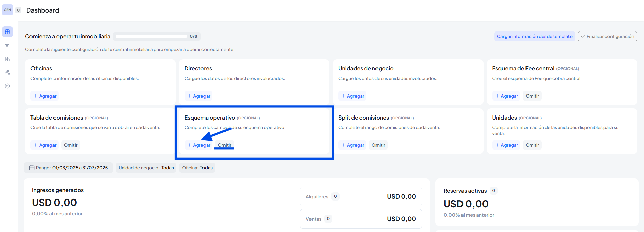Open the dashboard grid icon in sidebar
The height and width of the screenshot is (232, 644).
[7, 32]
